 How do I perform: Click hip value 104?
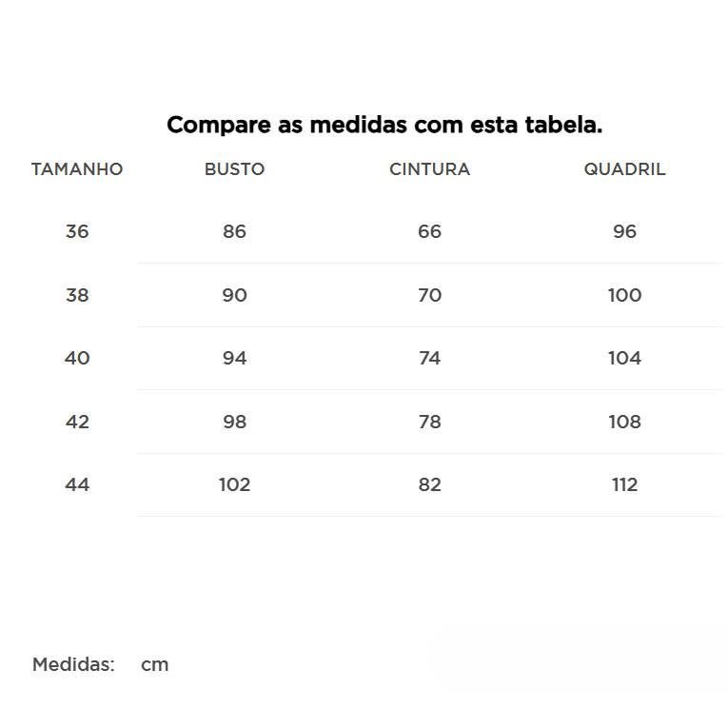pos(624,358)
